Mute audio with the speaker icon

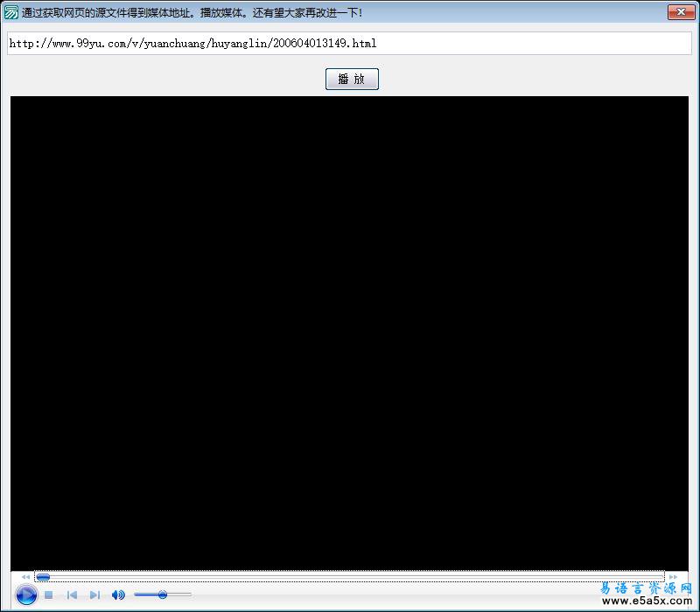[x=118, y=595]
